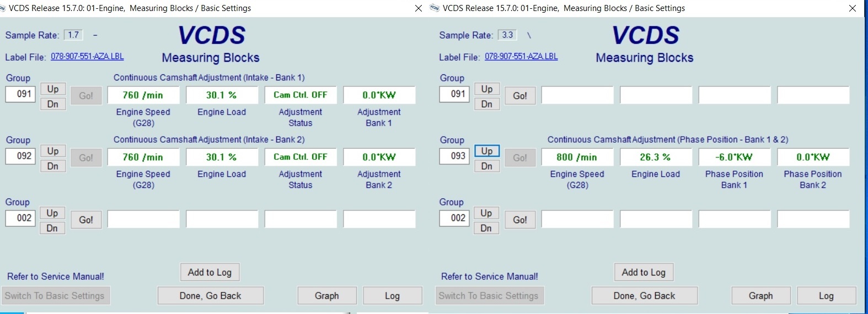This screenshot has height=314, width=868.
Task: Click Add to Log in right window
Action: tap(644, 272)
